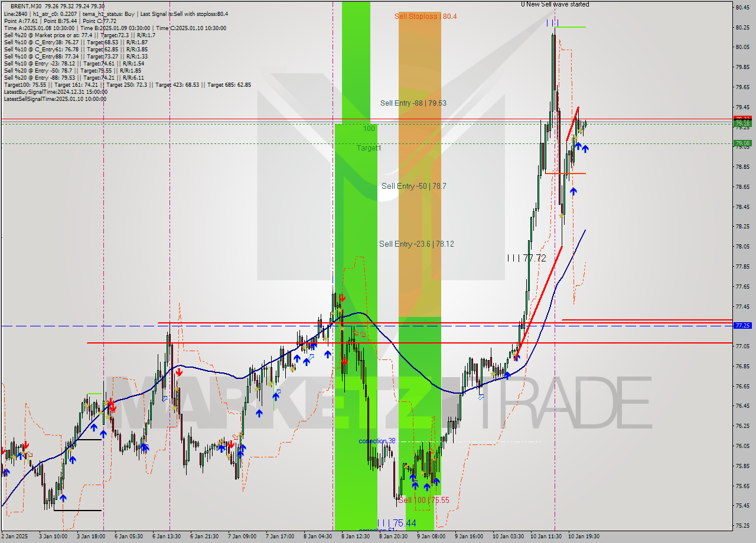Click the '6 Jan 05:30' time axis label
Viewport: 756px width, 543px height.
click(128, 537)
